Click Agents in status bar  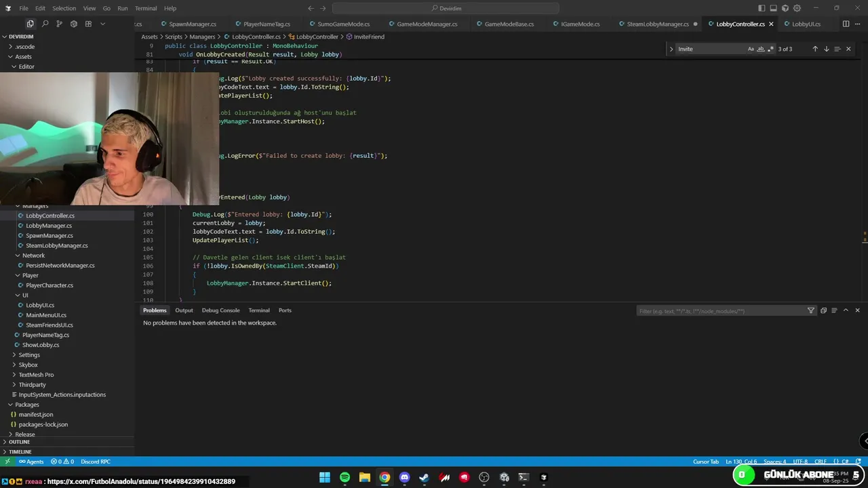point(31,462)
